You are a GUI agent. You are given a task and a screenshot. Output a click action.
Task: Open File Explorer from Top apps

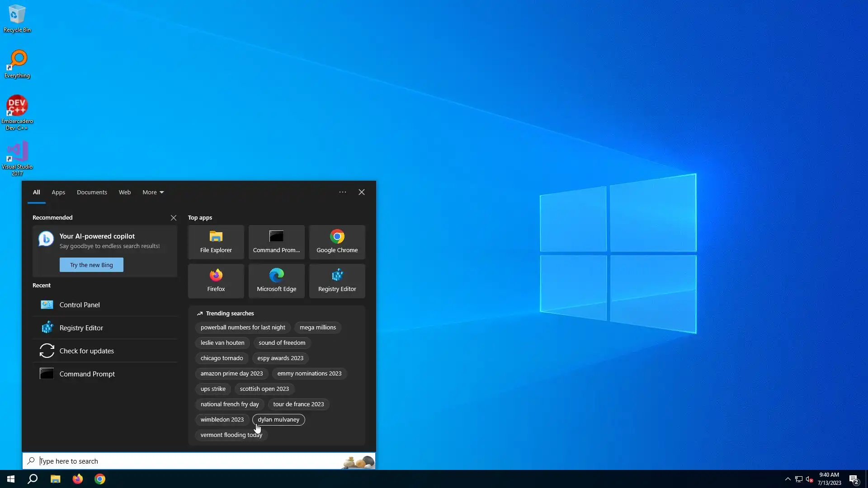(216, 242)
